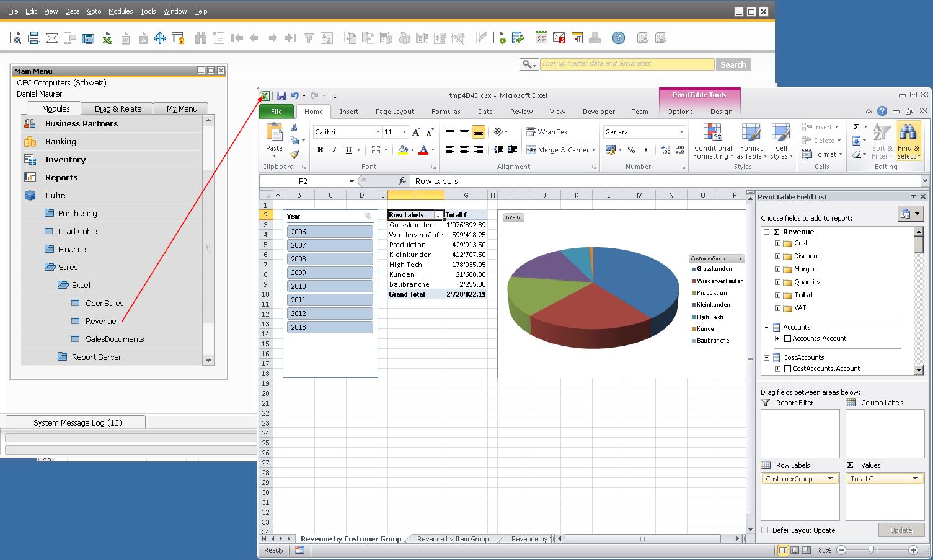Click the Excel Help icon
Screen dimensions: 933x560
[882, 112]
